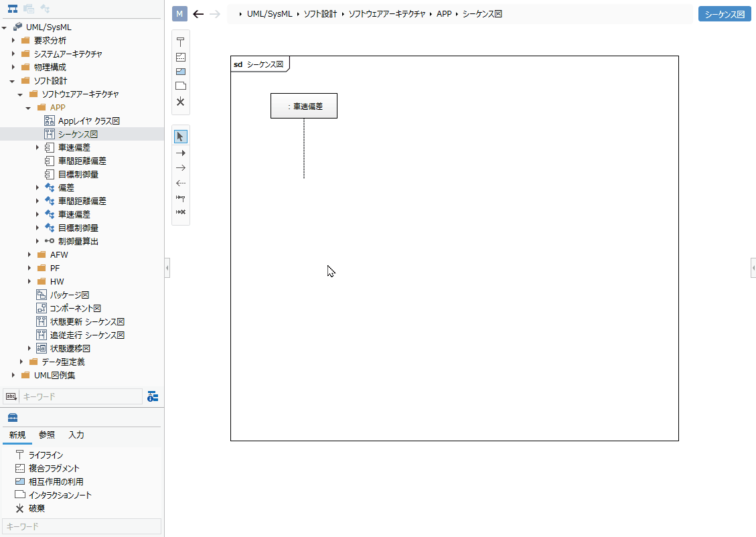The image size is (756, 537).
Task: Switch to the 入力 tab
Action: (76, 435)
